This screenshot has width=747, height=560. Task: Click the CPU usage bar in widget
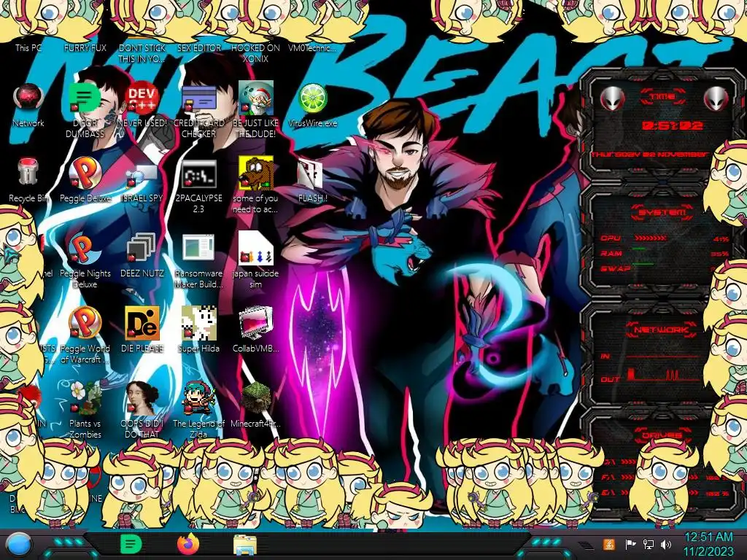tap(650, 238)
